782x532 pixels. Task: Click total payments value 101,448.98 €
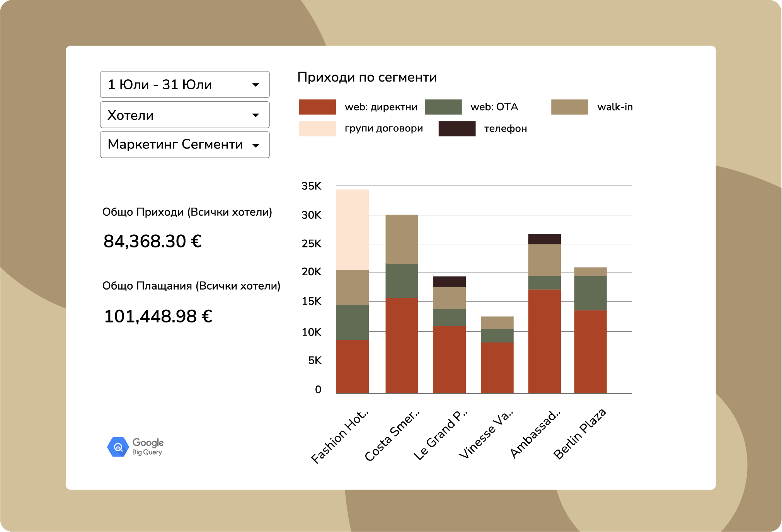158,316
